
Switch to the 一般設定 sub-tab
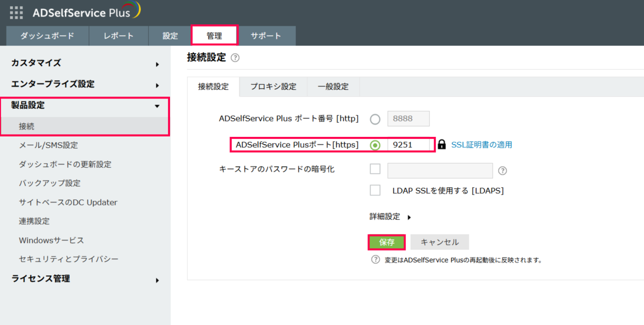pyautogui.click(x=333, y=87)
